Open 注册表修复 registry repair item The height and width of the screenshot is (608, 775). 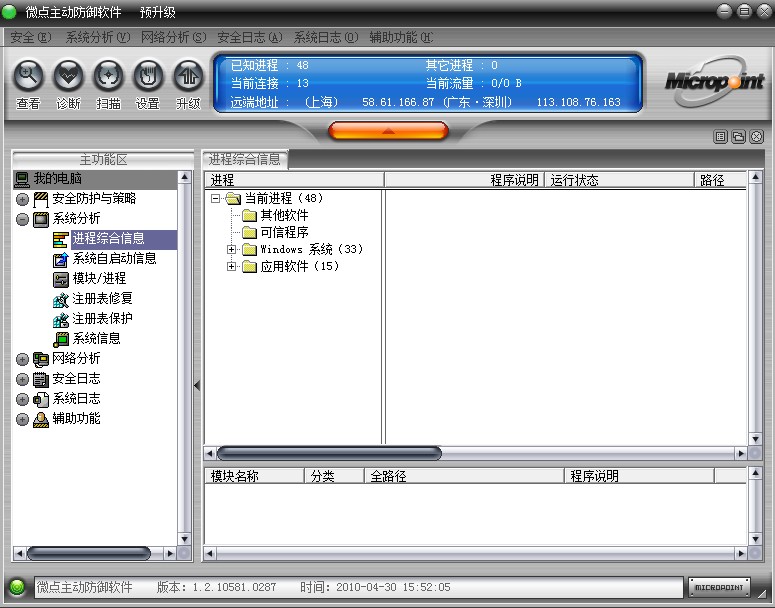[102, 299]
